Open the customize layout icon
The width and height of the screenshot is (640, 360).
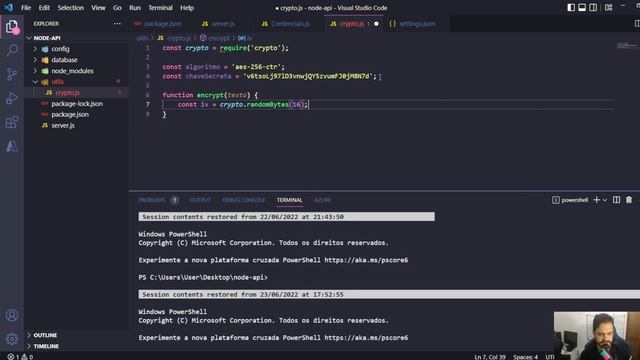pos(608,8)
